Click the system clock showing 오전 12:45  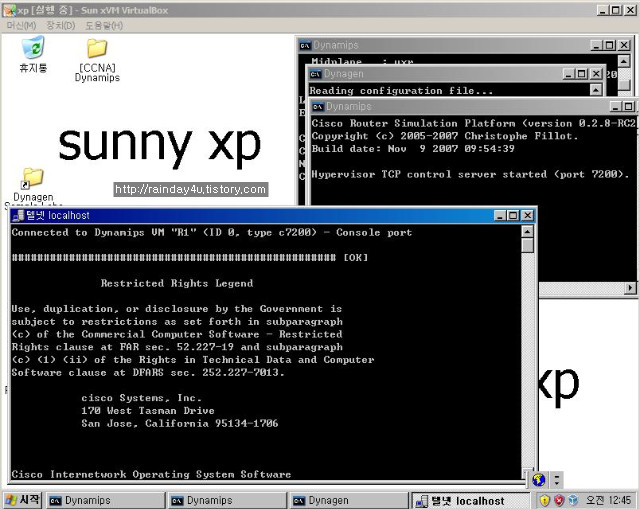click(609, 500)
